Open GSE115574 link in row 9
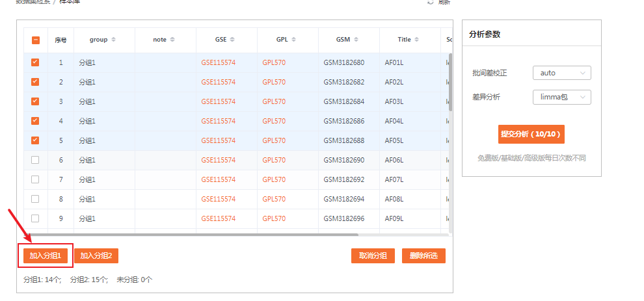This screenshot has height=301, width=644. pos(219,218)
